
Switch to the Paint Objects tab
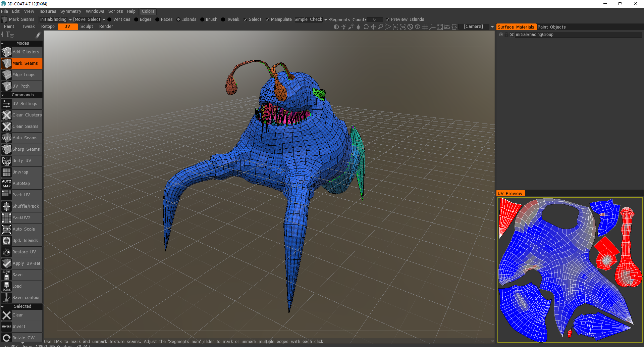(x=551, y=27)
